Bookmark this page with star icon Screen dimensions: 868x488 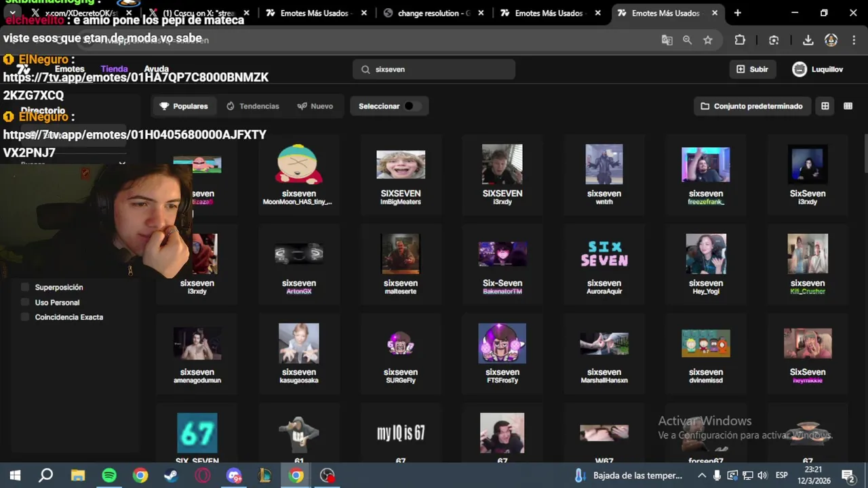(708, 40)
